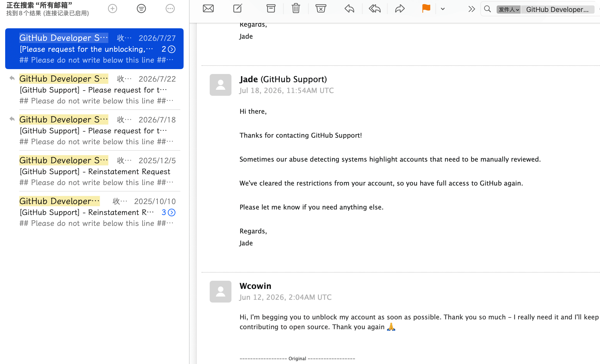
Task: Select the email dated 2026/7/27
Action: [x=94, y=49]
